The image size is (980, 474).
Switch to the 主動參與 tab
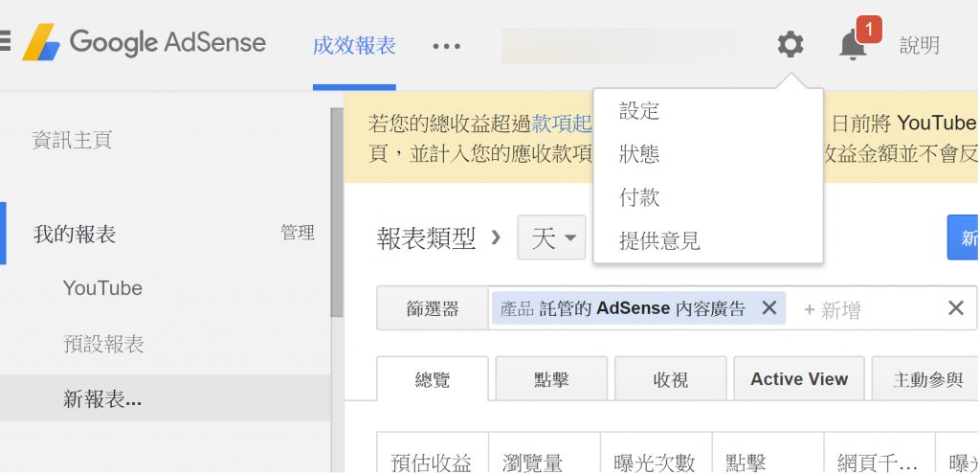[x=926, y=379]
